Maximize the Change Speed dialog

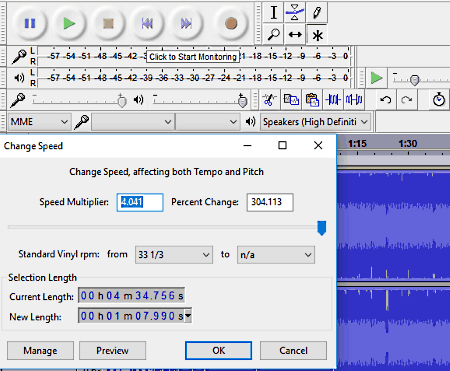[x=282, y=145]
